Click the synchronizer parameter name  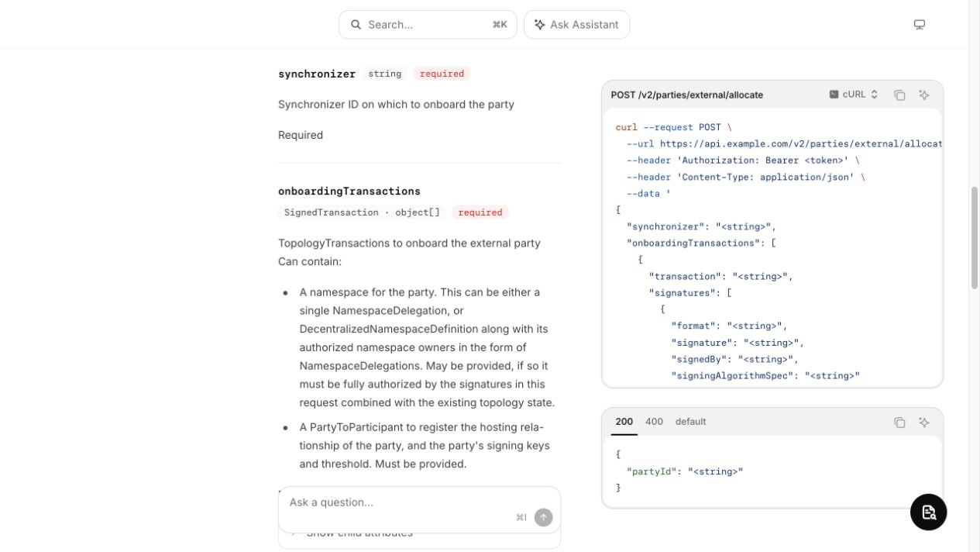[x=317, y=74]
